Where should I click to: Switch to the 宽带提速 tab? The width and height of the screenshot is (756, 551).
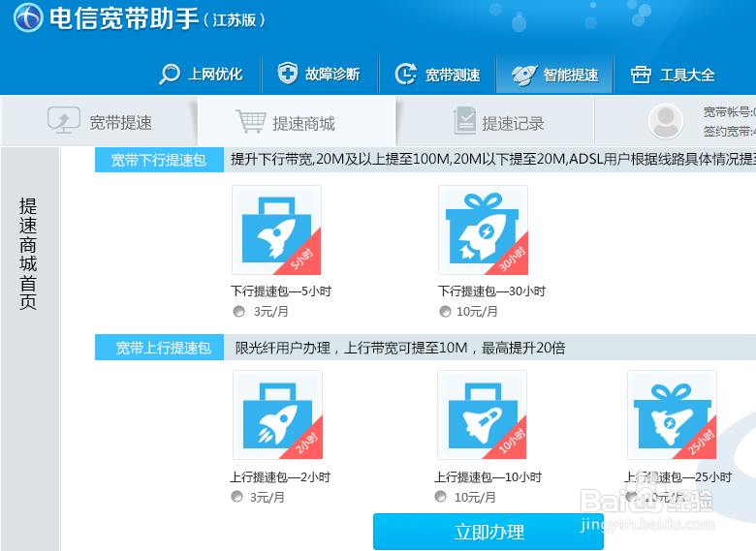click(99, 121)
